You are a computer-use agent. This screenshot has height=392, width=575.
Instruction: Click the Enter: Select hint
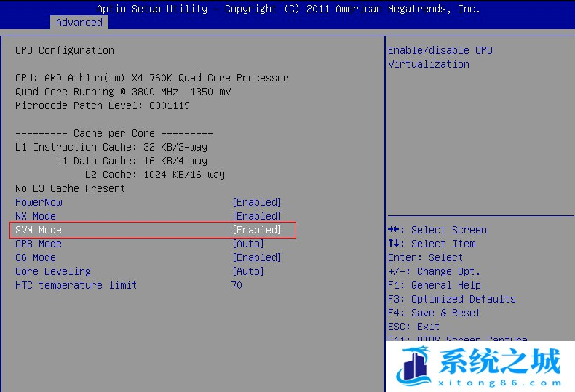[x=426, y=258]
